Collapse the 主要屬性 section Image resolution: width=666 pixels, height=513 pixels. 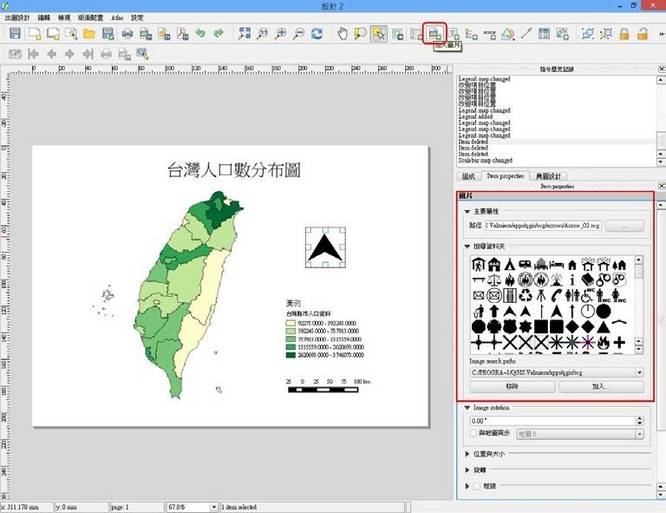pyautogui.click(x=467, y=211)
